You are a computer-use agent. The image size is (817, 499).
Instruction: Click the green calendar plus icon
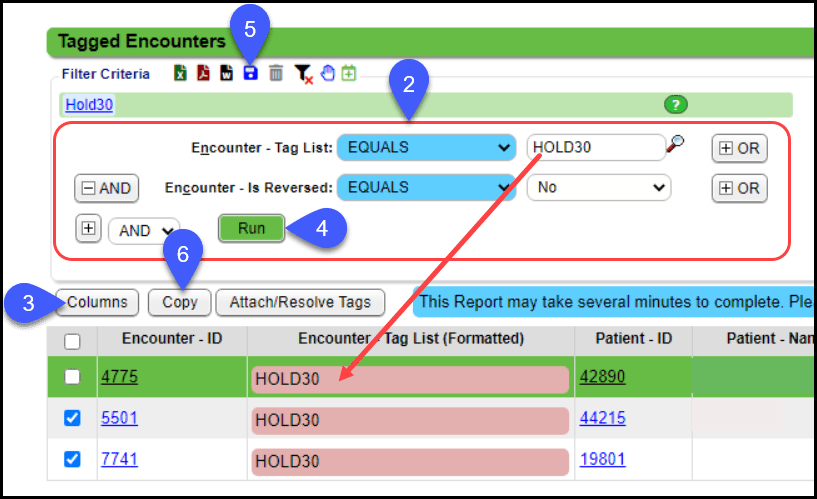(x=349, y=73)
